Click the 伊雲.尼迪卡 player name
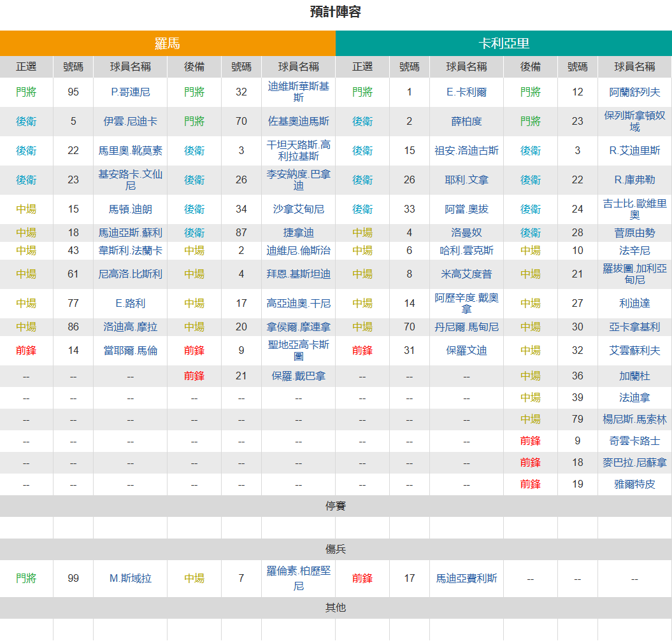The height and width of the screenshot is (641, 672). pyautogui.click(x=131, y=122)
